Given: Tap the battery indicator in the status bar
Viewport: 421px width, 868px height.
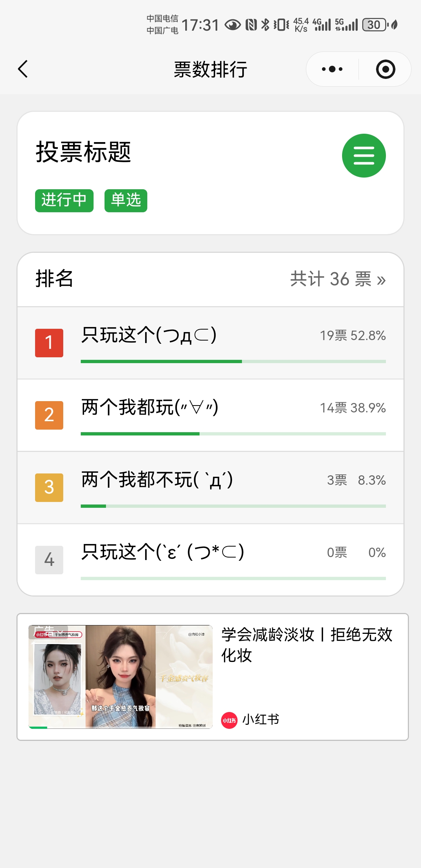Looking at the screenshot, I should click(x=374, y=25).
